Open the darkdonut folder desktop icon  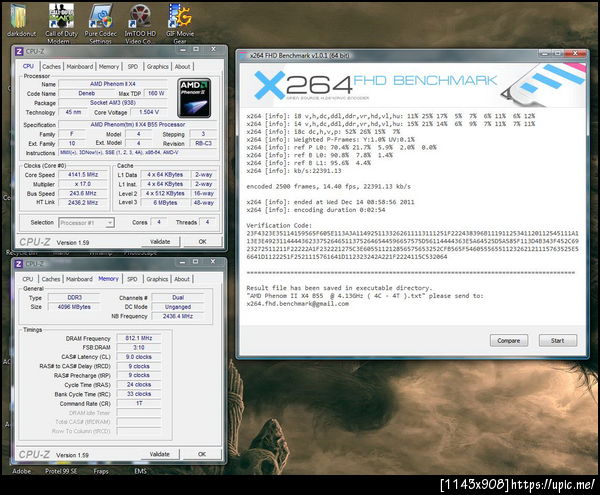(x=19, y=19)
